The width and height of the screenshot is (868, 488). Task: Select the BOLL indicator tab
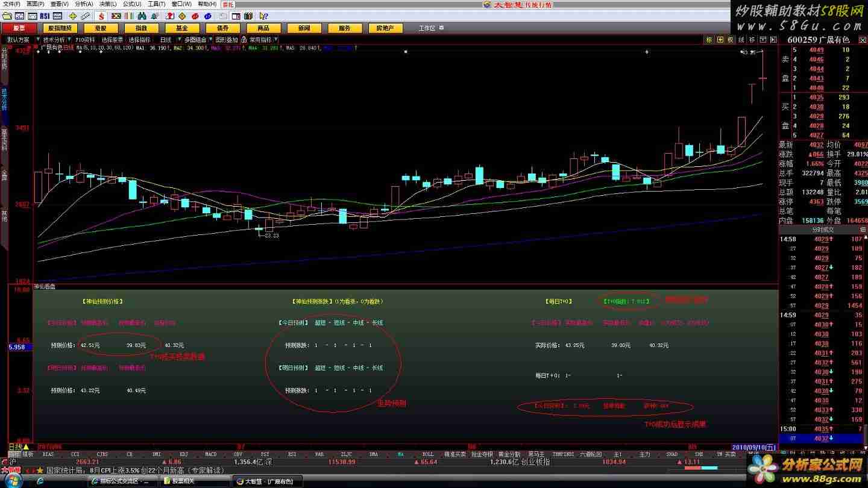click(427, 454)
